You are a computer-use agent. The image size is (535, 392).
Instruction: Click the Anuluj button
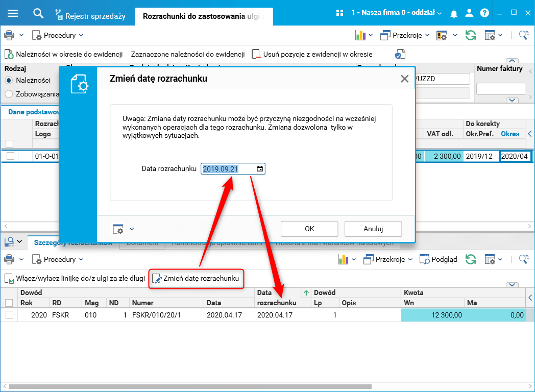[373, 229]
